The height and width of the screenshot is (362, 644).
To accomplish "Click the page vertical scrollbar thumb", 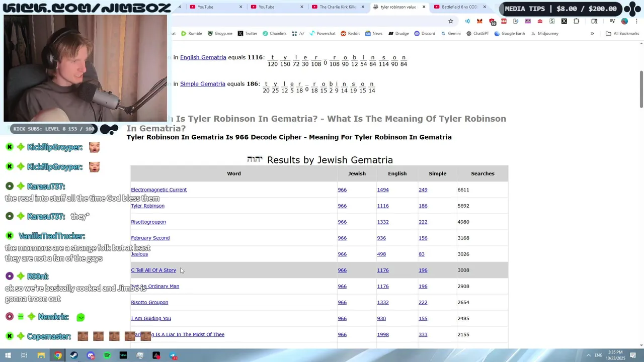I will tap(641, 89).
